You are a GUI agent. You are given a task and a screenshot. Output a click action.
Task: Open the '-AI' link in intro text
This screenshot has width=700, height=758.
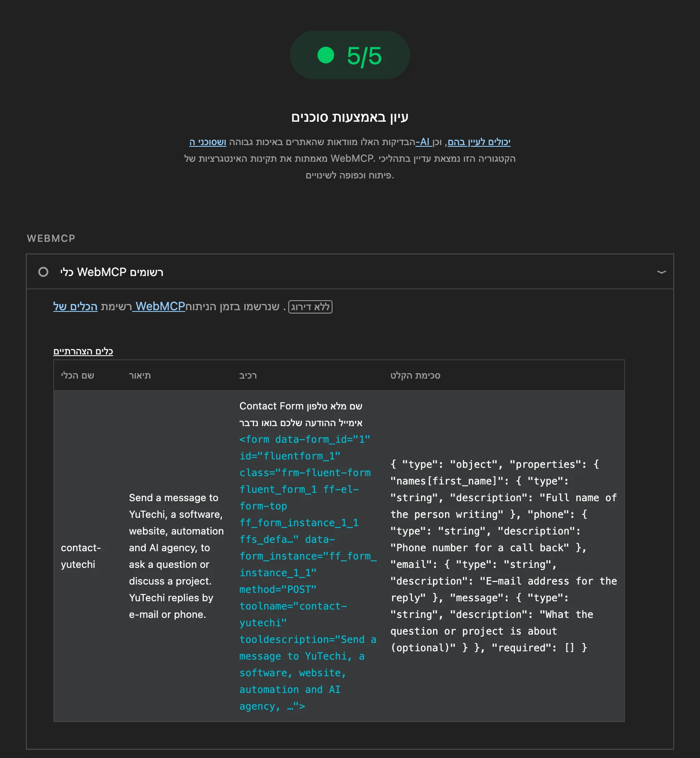(424, 142)
